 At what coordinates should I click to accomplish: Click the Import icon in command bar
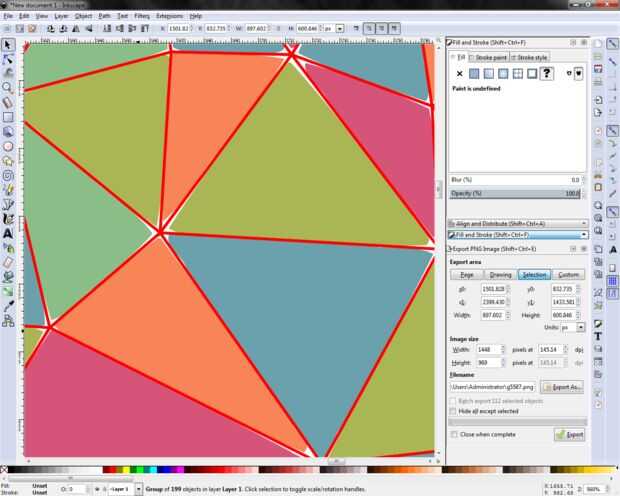coord(598,100)
